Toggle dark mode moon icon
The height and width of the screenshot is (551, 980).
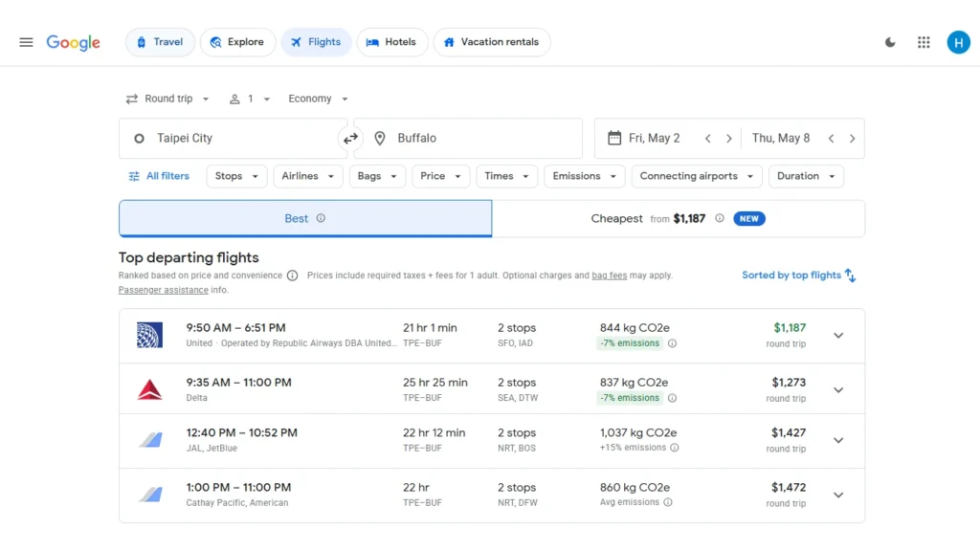coord(890,42)
